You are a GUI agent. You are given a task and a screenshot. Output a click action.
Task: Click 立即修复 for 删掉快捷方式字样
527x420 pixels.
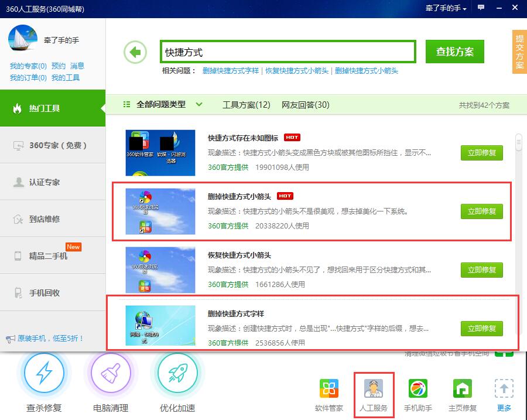[x=482, y=328]
